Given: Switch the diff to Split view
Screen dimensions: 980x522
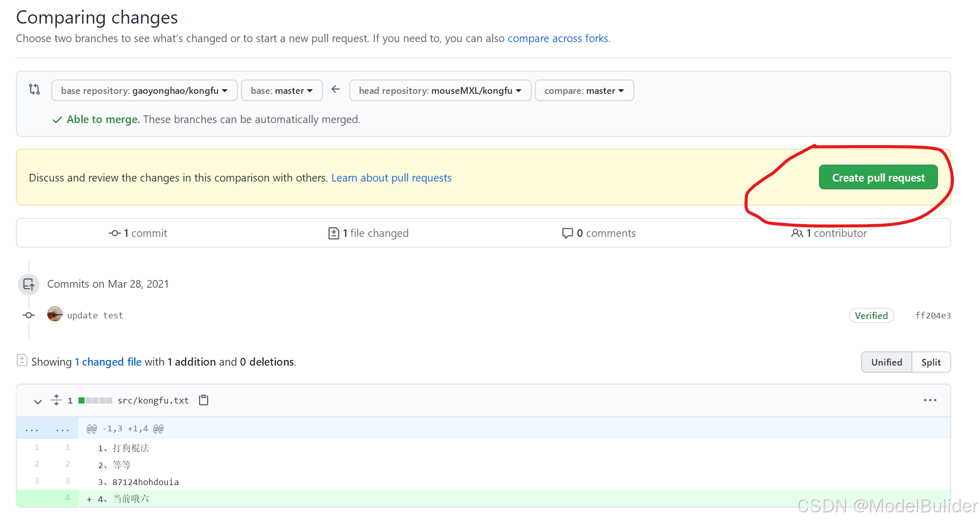Looking at the screenshot, I should (x=931, y=362).
